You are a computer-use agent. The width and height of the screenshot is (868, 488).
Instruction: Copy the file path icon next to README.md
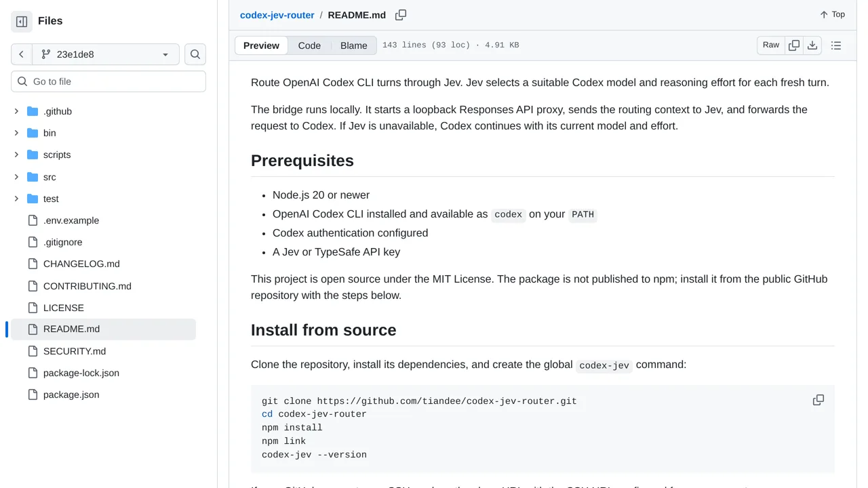coord(401,15)
